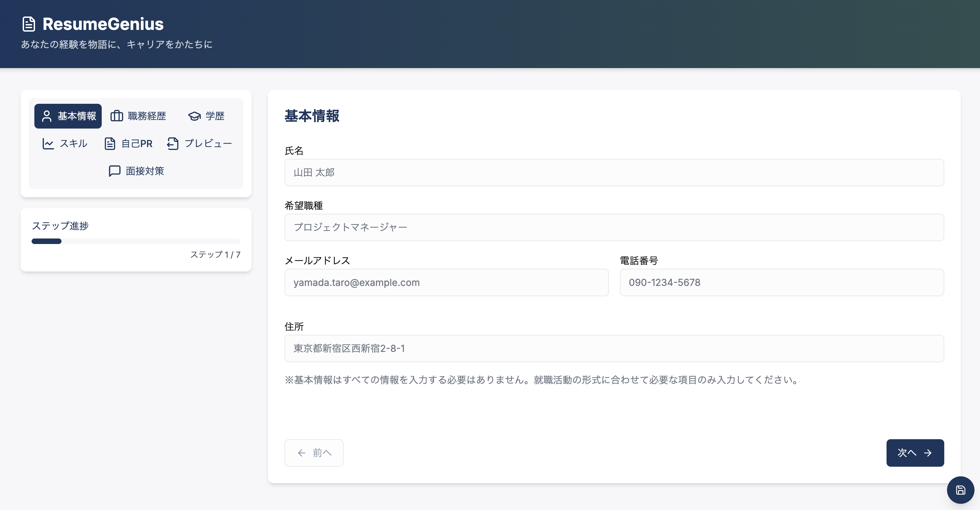980x510 pixels.
Task: Click the chart icon beside スキル
Action: [48, 144]
